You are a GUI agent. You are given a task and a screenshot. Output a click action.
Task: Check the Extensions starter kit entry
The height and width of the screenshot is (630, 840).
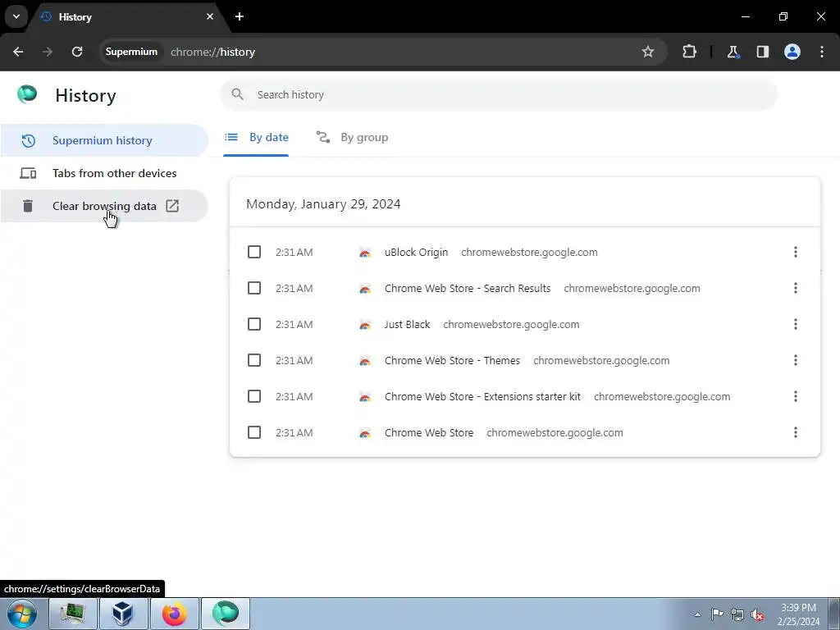(254, 396)
